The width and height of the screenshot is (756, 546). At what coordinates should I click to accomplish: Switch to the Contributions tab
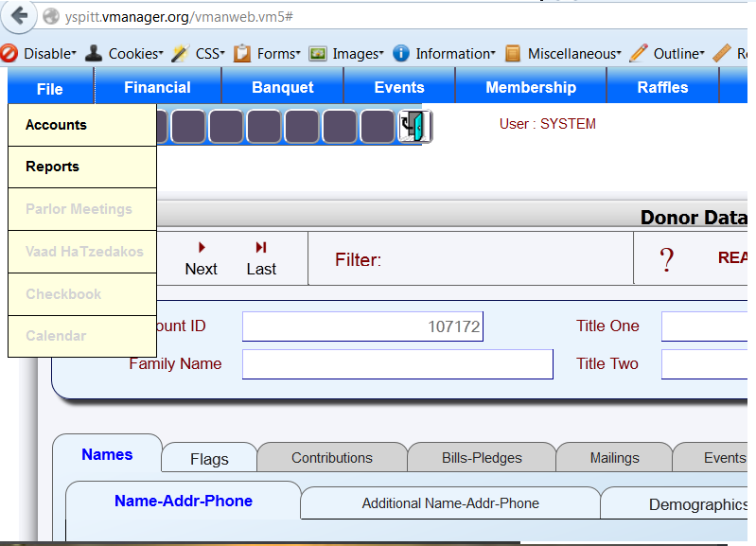pos(331,458)
